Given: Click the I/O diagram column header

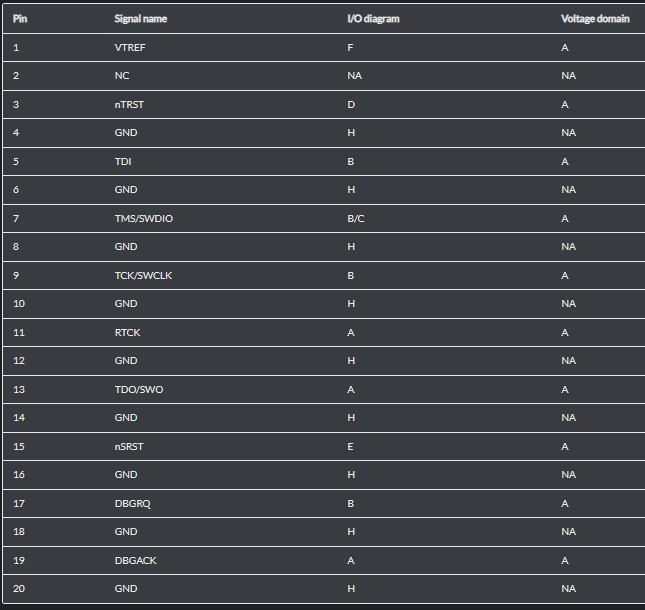Looking at the screenshot, I should (373, 18).
